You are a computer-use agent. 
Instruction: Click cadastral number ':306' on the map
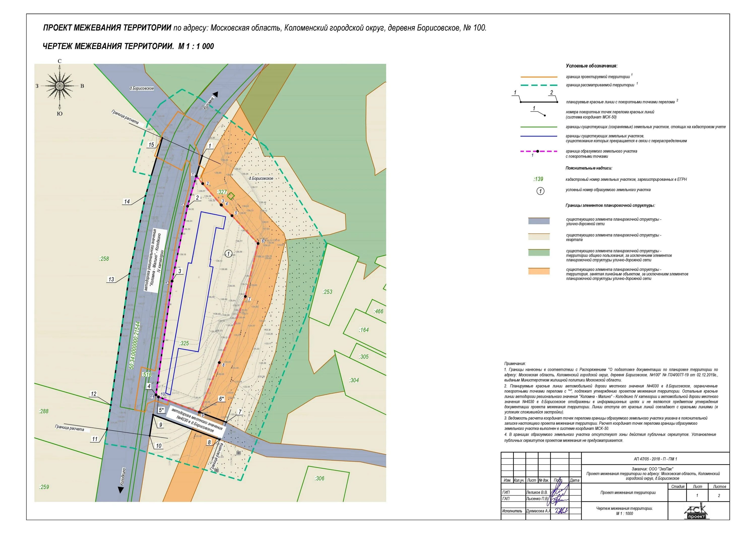(319, 479)
